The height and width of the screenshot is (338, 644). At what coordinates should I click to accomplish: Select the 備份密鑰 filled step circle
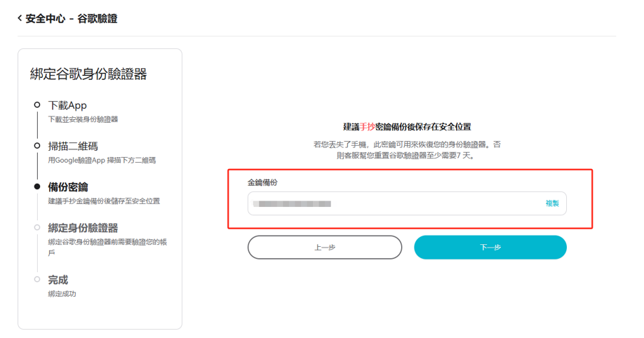[37, 187]
